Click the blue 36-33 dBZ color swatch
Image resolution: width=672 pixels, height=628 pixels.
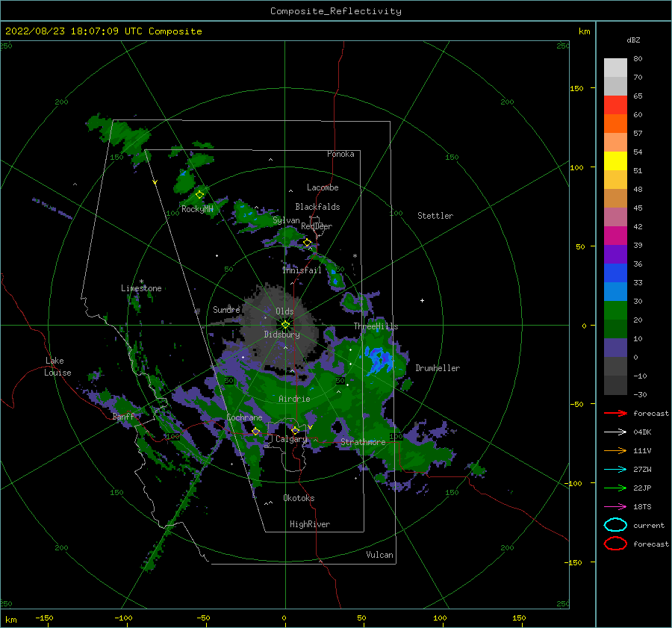(615, 273)
